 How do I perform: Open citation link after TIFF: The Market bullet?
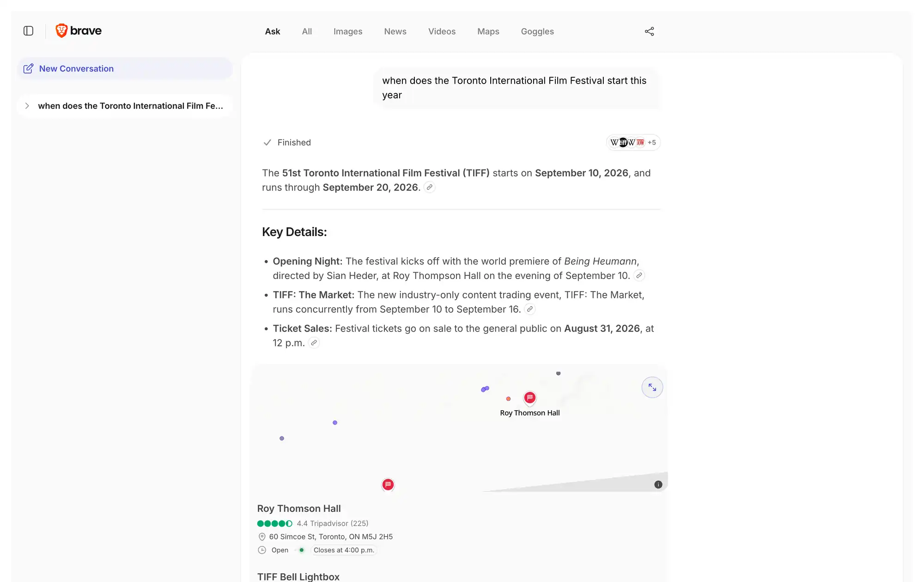530,309
